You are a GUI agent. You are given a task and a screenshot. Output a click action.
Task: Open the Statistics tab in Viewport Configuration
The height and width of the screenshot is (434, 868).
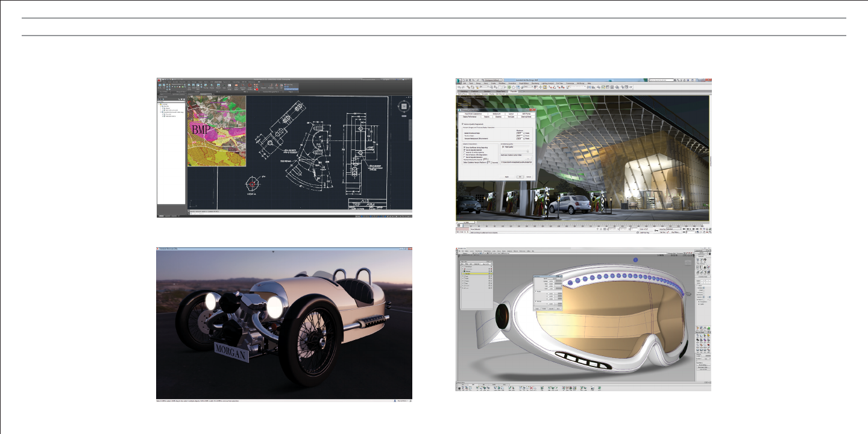pyautogui.click(x=499, y=117)
